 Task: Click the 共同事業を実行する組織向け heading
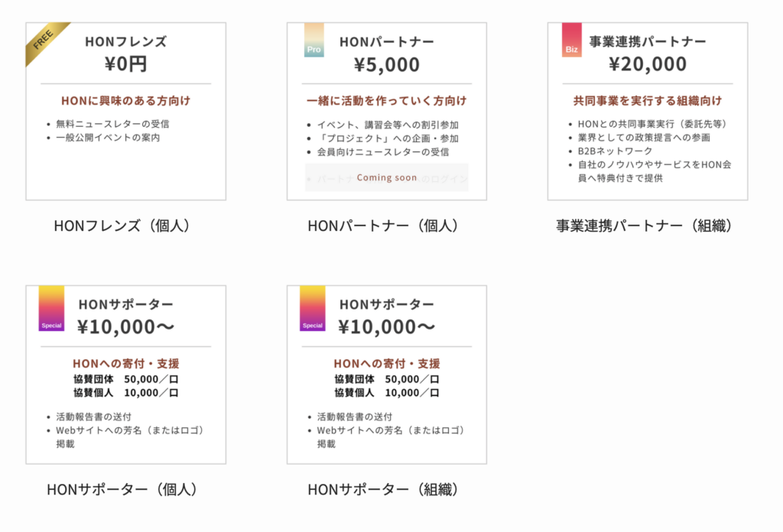tap(647, 101)
